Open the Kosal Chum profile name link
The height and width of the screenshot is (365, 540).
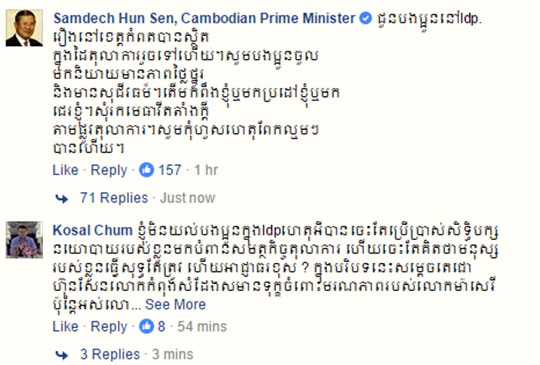(92, 230)
